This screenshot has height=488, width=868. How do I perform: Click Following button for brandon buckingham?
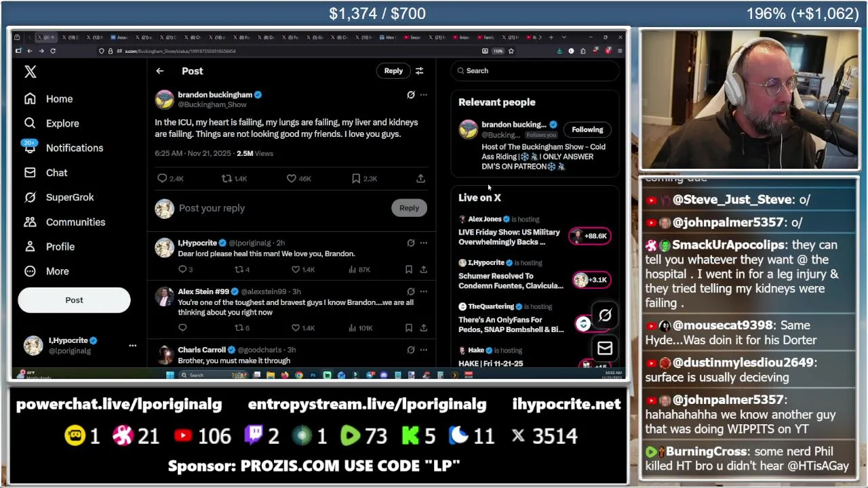[x=587, y=129]
